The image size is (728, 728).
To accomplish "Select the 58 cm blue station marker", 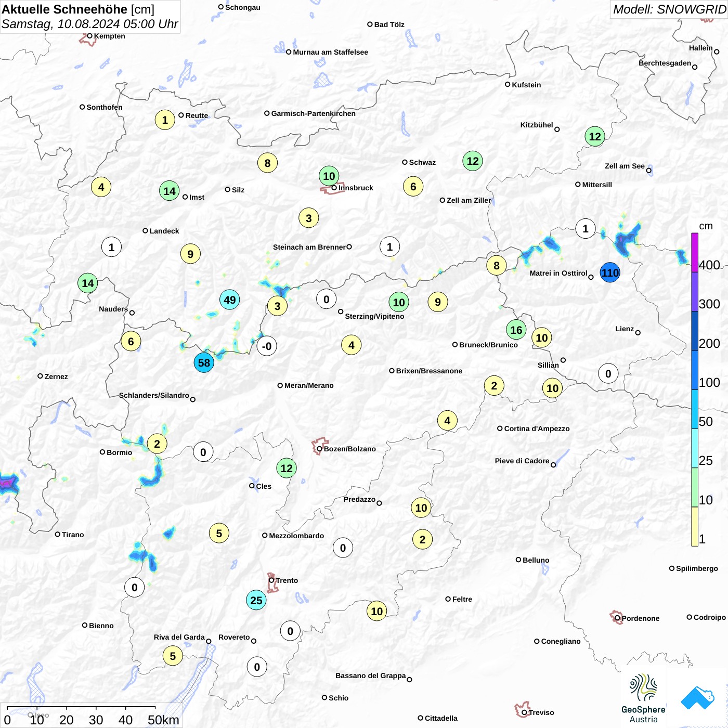I will 204,362.
